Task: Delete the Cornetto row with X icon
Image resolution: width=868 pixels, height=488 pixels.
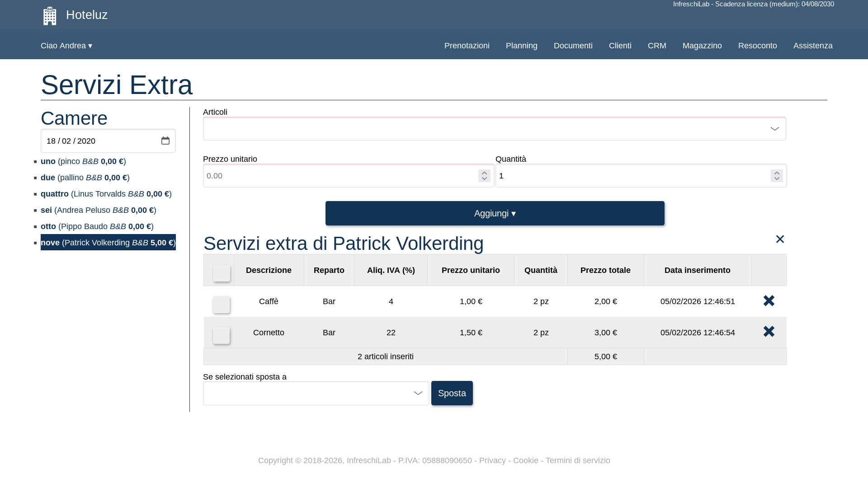Action: click(x=769, y=332)
